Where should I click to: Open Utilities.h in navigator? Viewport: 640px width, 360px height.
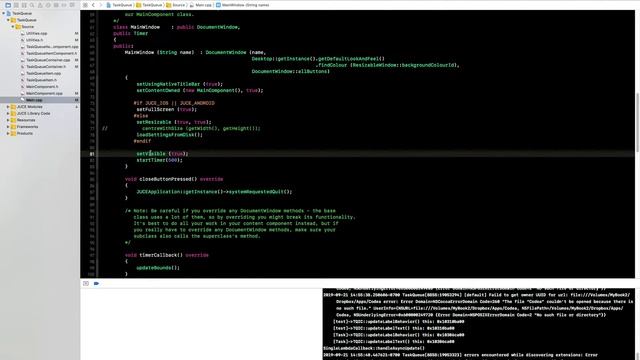click(x=34, y=40)
